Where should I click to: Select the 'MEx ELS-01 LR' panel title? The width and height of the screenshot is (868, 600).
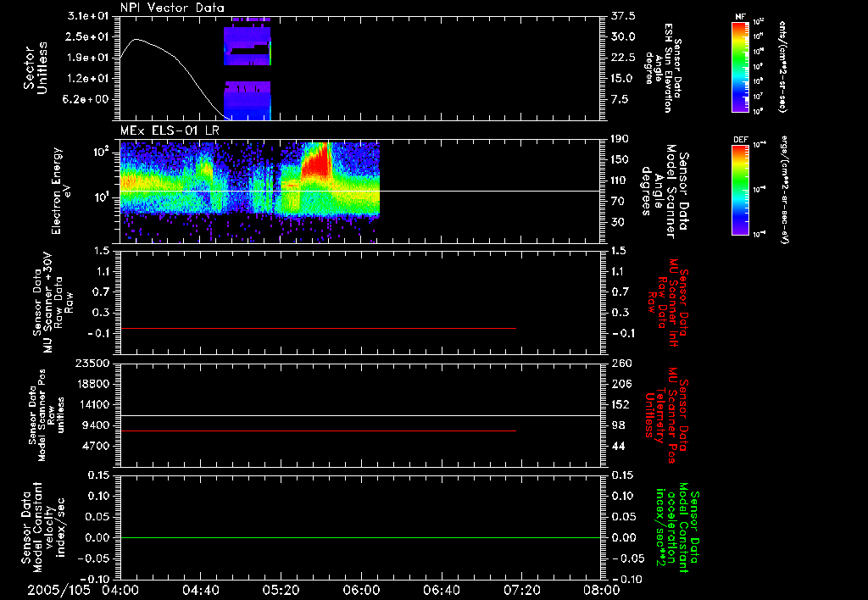click(x=170, y=131)
